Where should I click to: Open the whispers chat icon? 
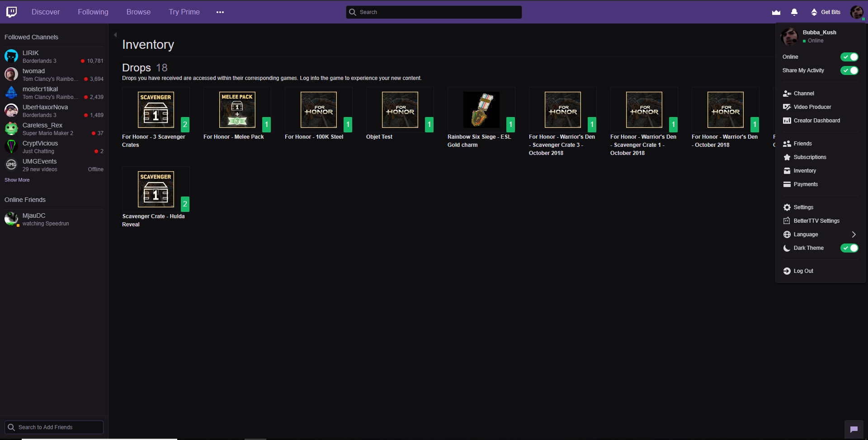pyautogui.click(x=854, y=430)
